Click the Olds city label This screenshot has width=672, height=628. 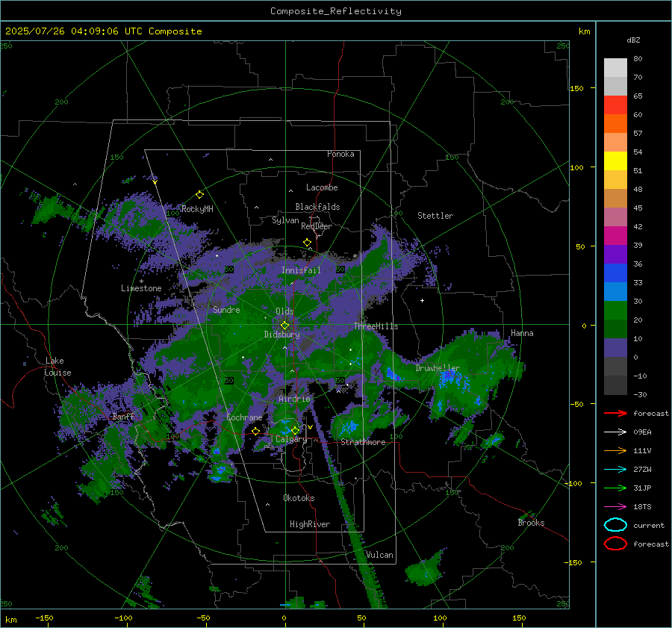point(284,311)
